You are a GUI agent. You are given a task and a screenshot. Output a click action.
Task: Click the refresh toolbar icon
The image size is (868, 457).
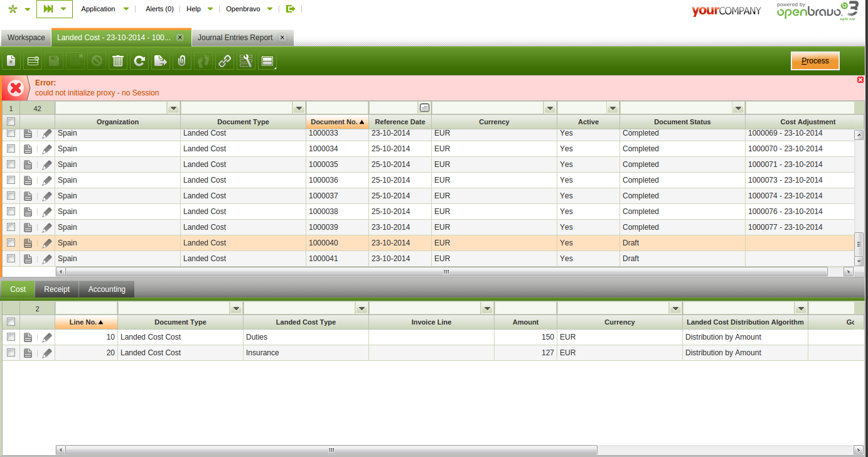139,61
